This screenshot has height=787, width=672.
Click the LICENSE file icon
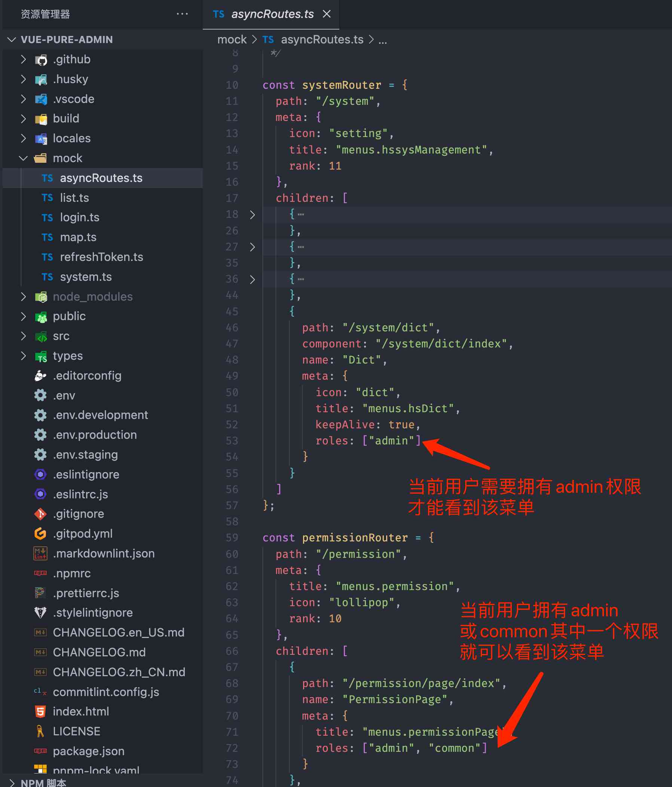[41, 731]
